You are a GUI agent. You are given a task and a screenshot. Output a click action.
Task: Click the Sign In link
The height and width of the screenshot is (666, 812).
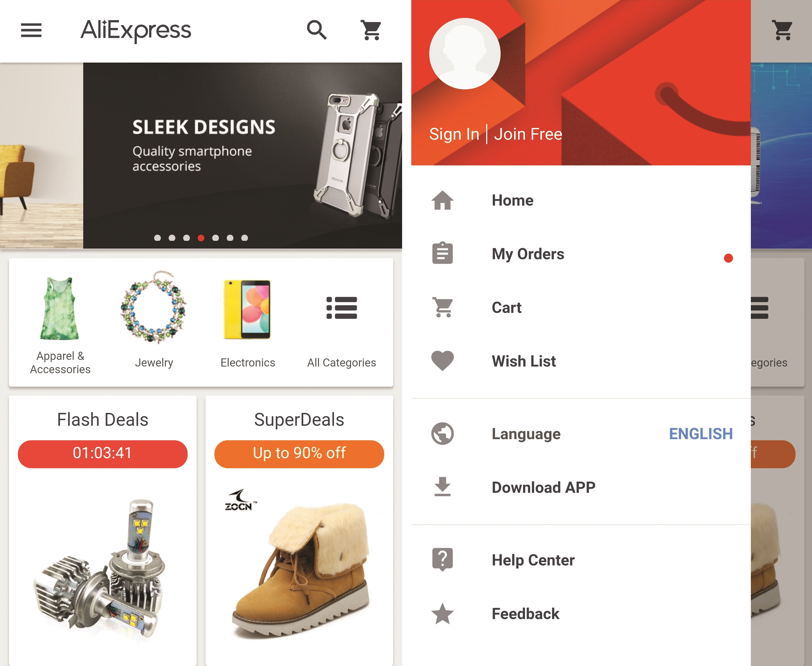[x=454, y=134]
